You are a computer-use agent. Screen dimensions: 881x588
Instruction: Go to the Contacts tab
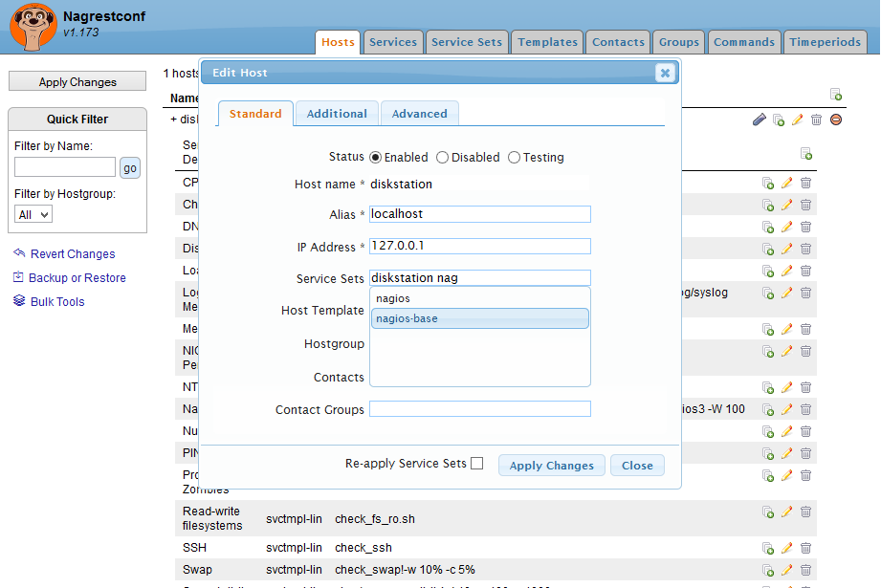pos(618,42)
